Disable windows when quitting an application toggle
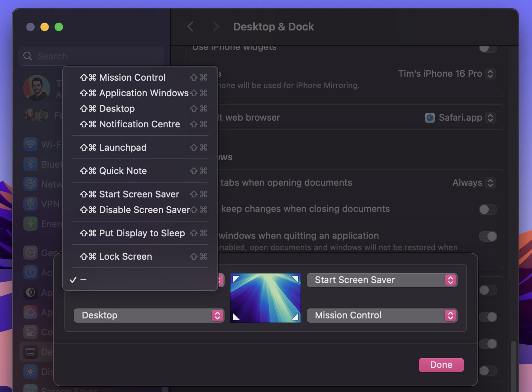 (x=488, y=236)
